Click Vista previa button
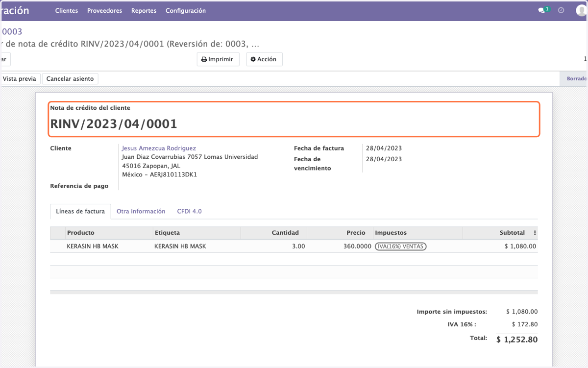 pos(19,78)
